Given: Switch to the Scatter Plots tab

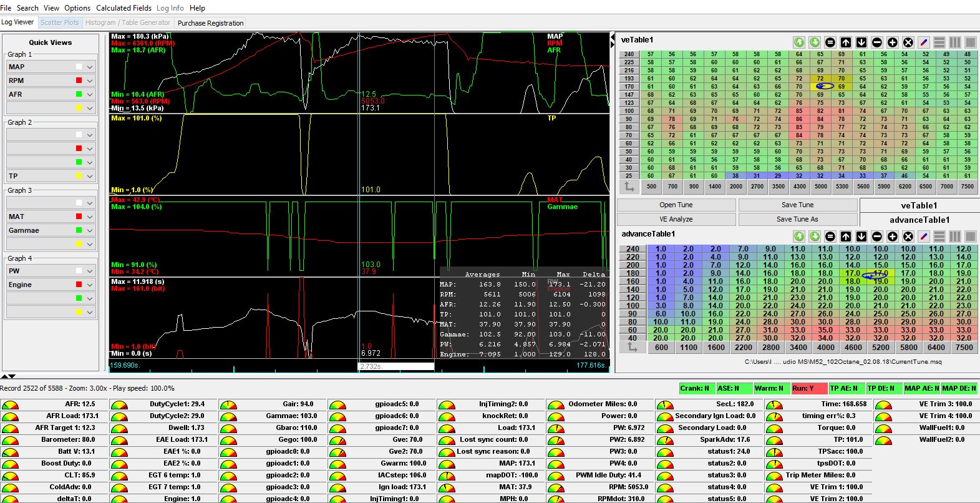Looking at the screenshot, I should tap(60, 22).
